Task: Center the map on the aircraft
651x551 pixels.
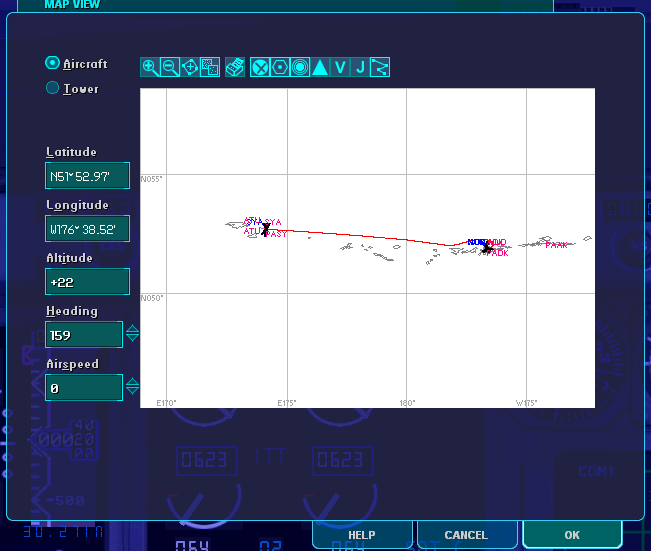Action: [x=190, y=67]
